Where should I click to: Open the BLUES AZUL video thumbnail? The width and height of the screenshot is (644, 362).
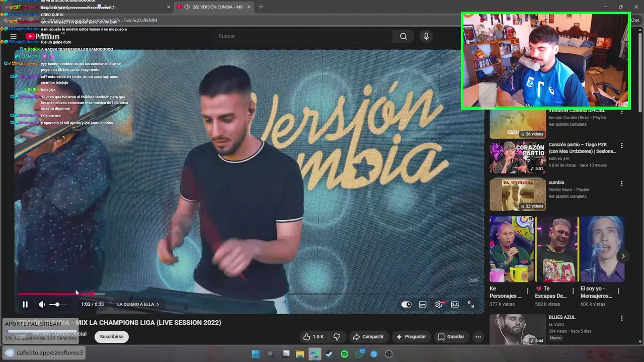pyautogui.click(x=517, y=330)
